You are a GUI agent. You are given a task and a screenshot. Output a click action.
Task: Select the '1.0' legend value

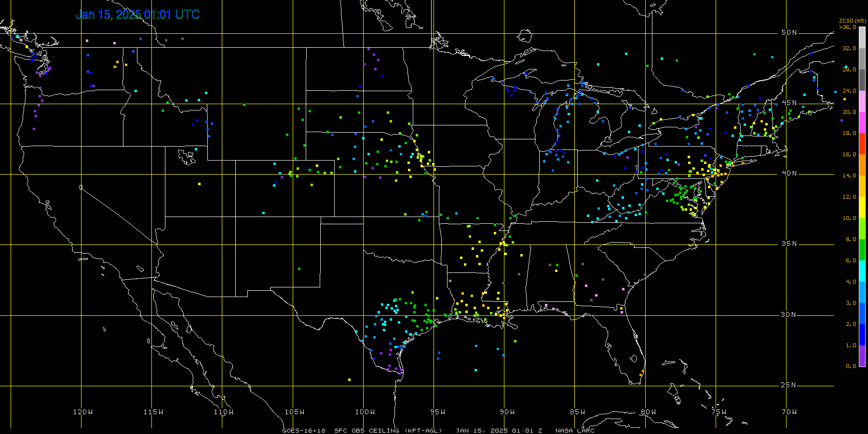point(851,345)
